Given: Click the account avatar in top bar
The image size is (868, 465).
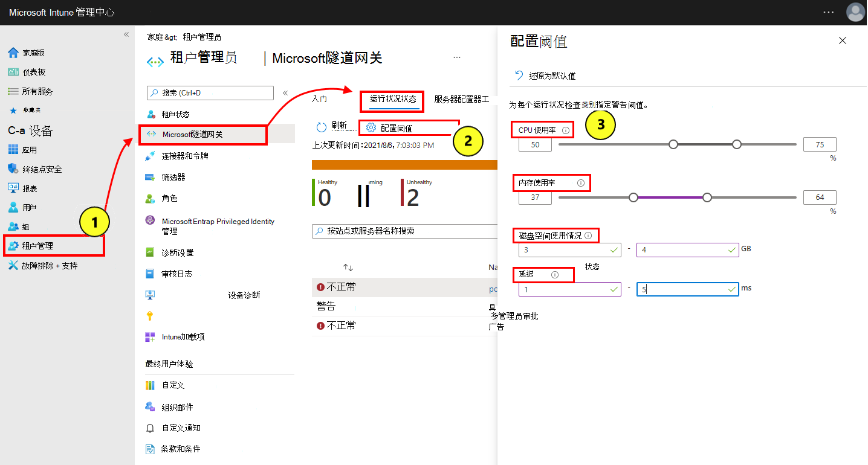Looking at the screenshot, I should pos(855,12).
